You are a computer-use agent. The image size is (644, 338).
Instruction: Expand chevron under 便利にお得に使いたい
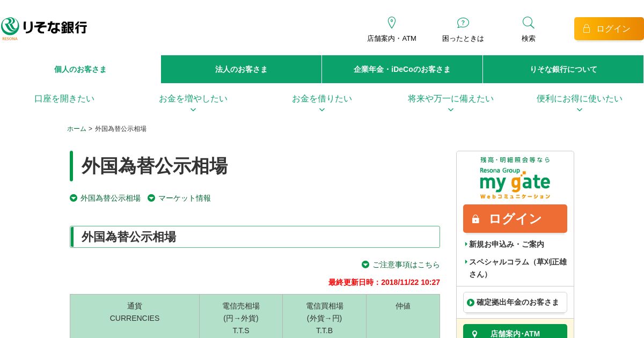(580, 110)
